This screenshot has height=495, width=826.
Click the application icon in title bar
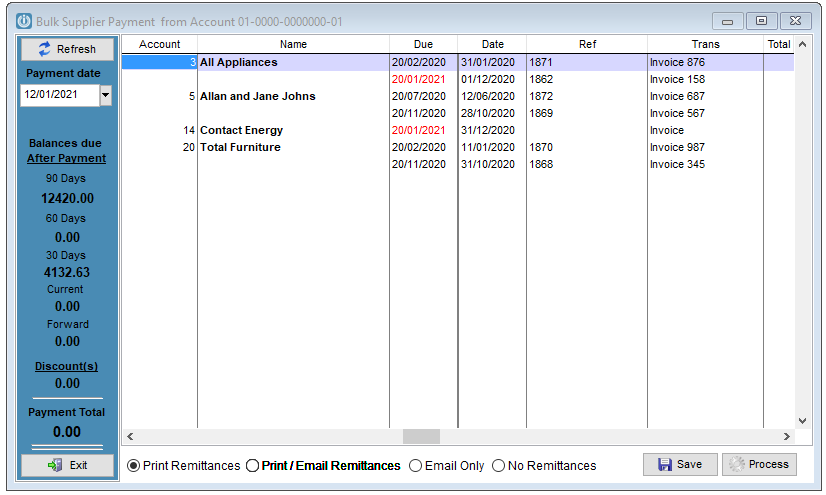(x=24, y=21)
